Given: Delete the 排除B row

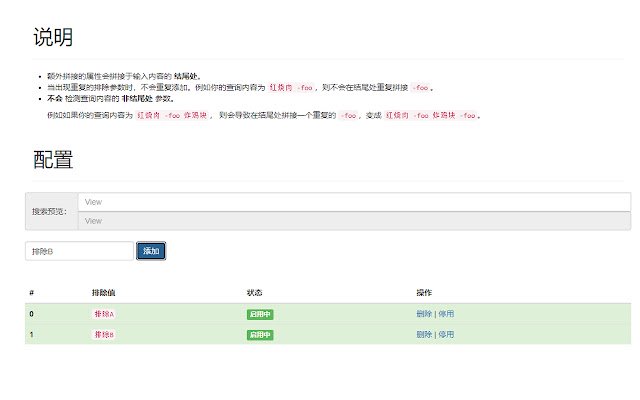Looking at the screenshot, I should (424, 335).
